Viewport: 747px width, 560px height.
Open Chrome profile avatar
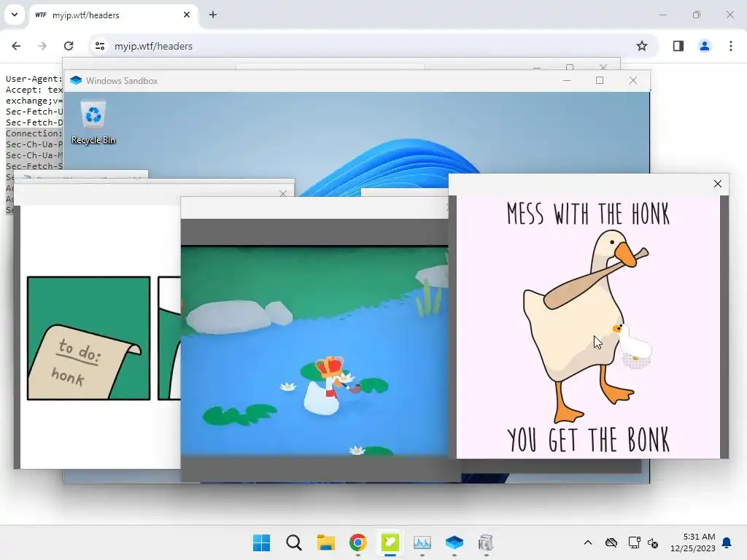coord(705,46)
